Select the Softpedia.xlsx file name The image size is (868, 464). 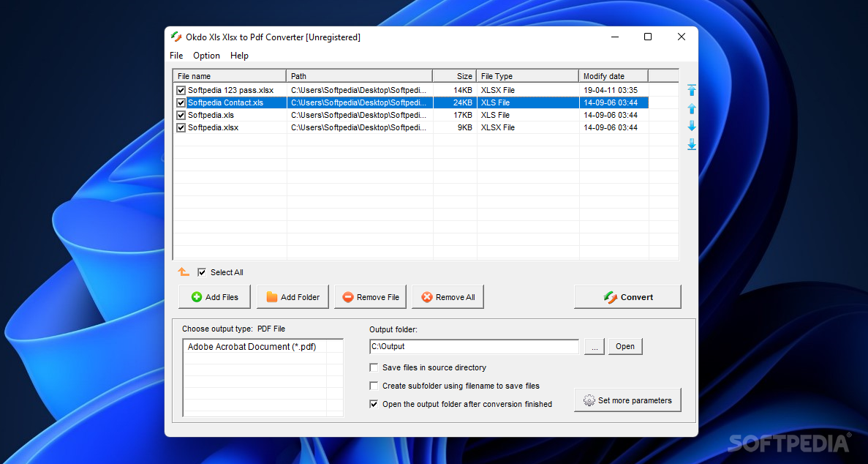(x=213, y=127)
